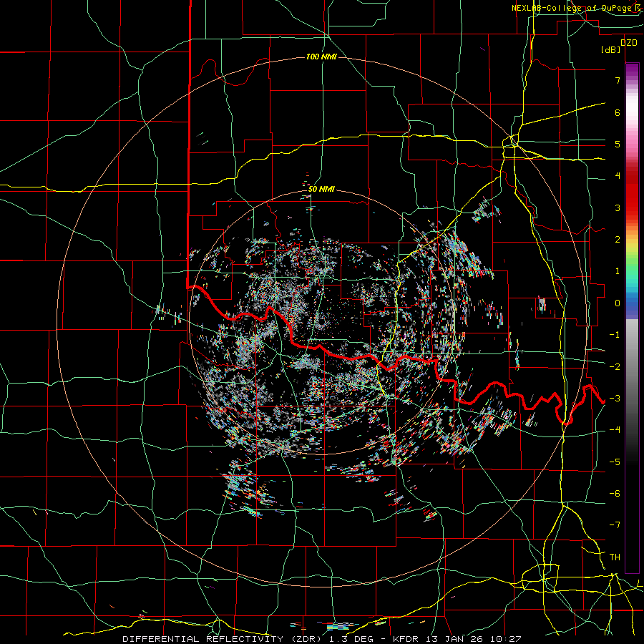Click the DZD legend title

pos(629,43)
